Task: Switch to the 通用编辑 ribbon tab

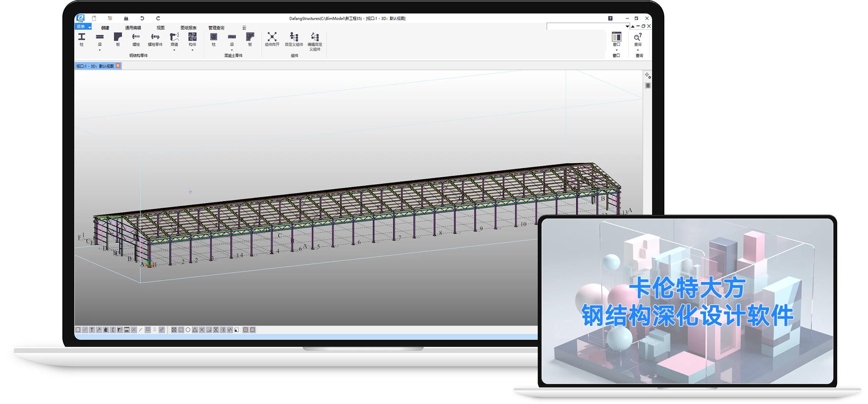Action: [133, 28]
